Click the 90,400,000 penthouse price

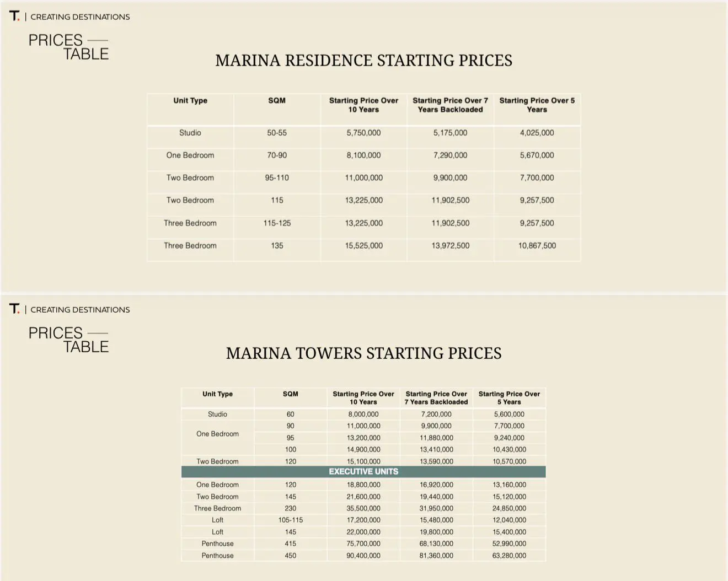point(363,556)
